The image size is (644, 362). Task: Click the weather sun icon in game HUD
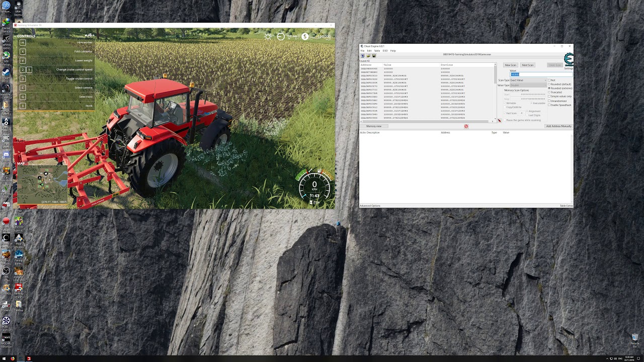(x=268, y=36)
